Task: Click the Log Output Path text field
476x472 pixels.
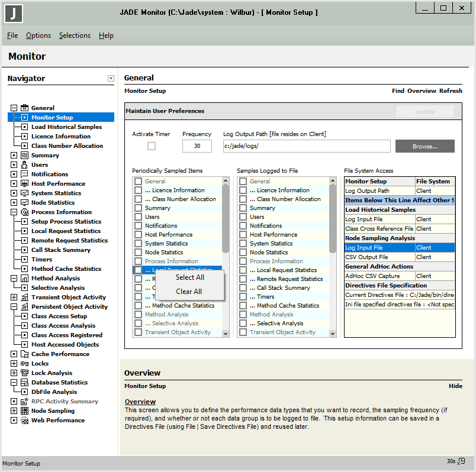Action: (307, 146)
